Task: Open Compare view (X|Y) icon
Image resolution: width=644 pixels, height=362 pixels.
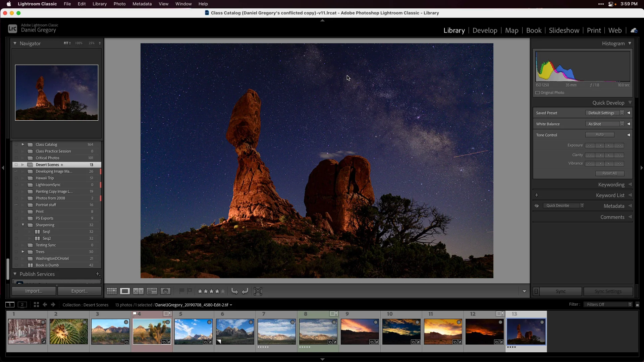Action: pos(139,291)
